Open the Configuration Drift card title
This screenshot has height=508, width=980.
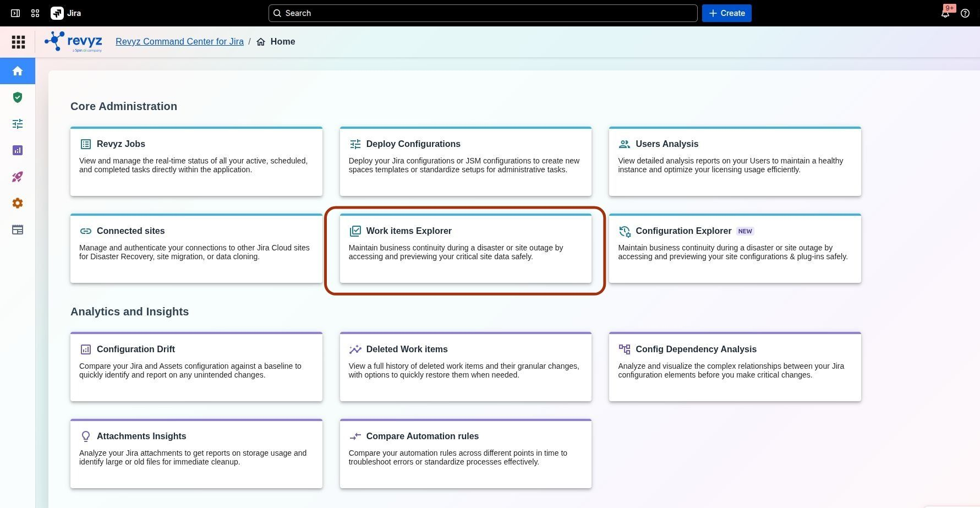coord(136,349)
